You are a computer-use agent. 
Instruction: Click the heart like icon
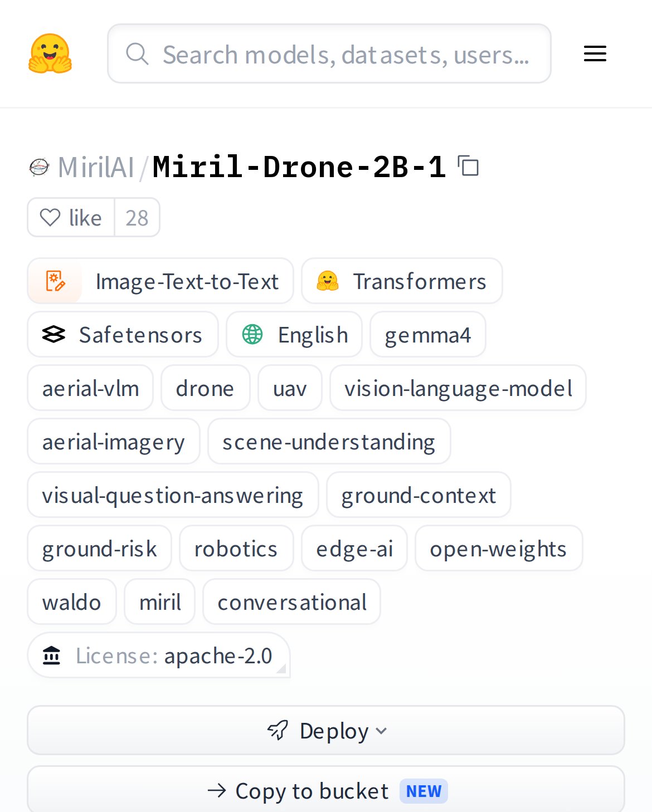click(x=50, y=217)
